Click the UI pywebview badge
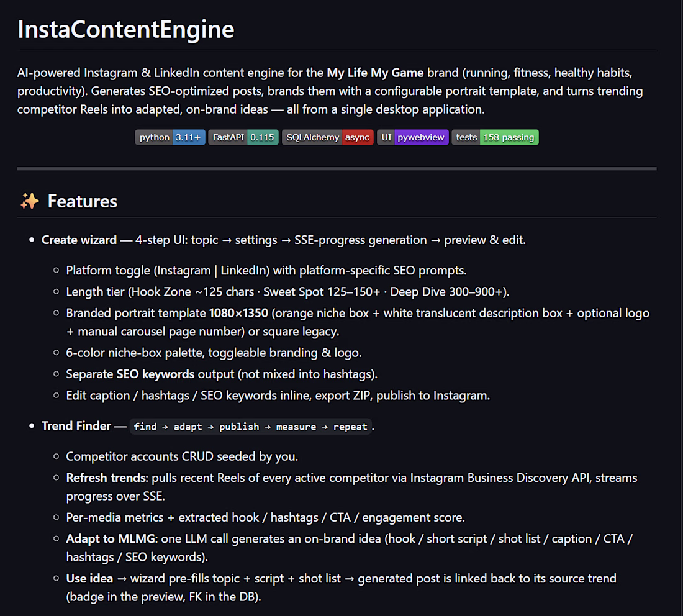The height and width of the screenshot is (616, 683). click(x=412, y=137)
